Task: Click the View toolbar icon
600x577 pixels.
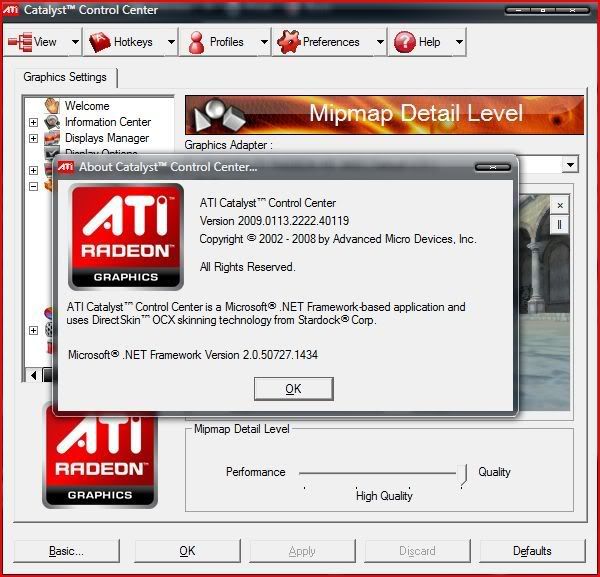Action: [x=21, y=42]
